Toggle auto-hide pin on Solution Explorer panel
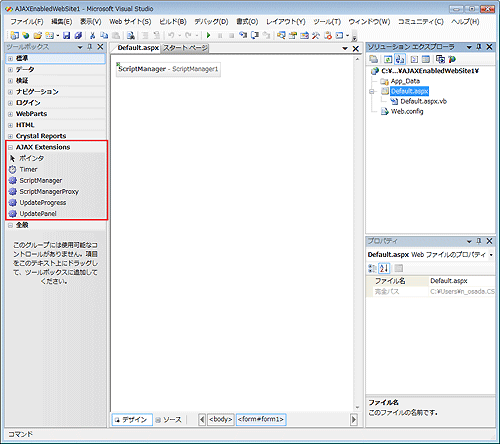Screen dimensions: 500x444 coord(479,47)
